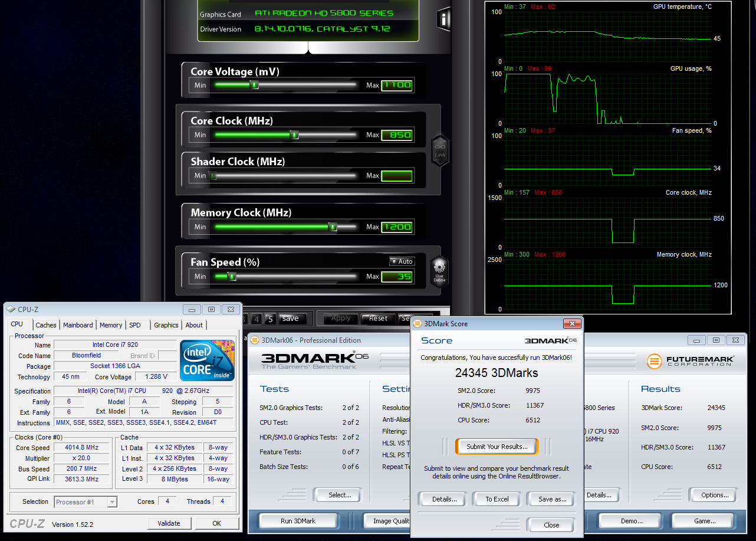Click the 'Feature Tests: 0 of 7' row
Screen dimensions: 756x541
310,452
